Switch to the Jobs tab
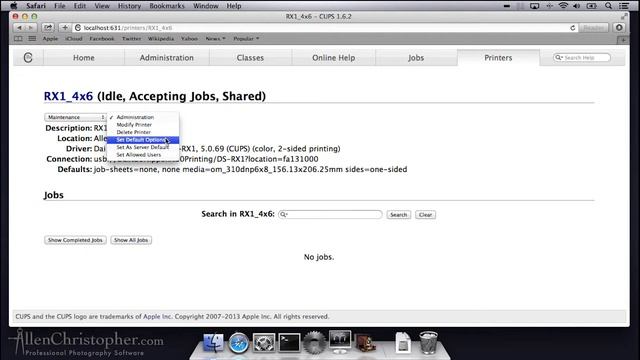This screenshot has width=640, height=360. pos(416,58)
